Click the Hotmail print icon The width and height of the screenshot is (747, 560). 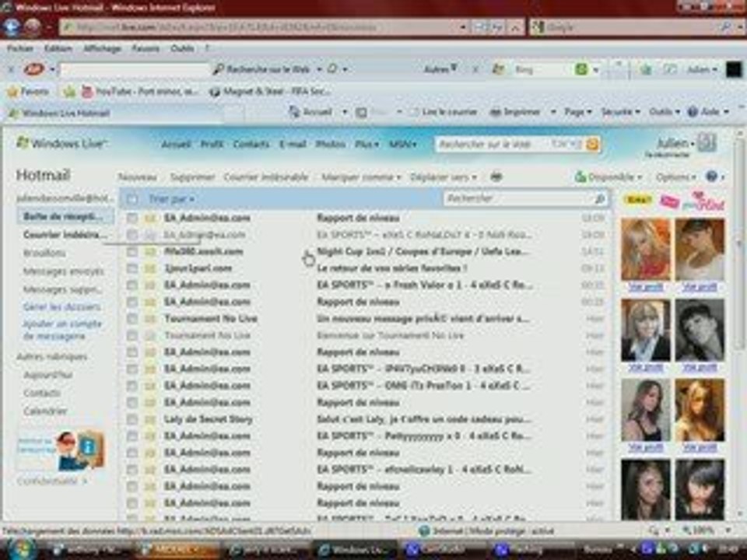click(496, 177)
